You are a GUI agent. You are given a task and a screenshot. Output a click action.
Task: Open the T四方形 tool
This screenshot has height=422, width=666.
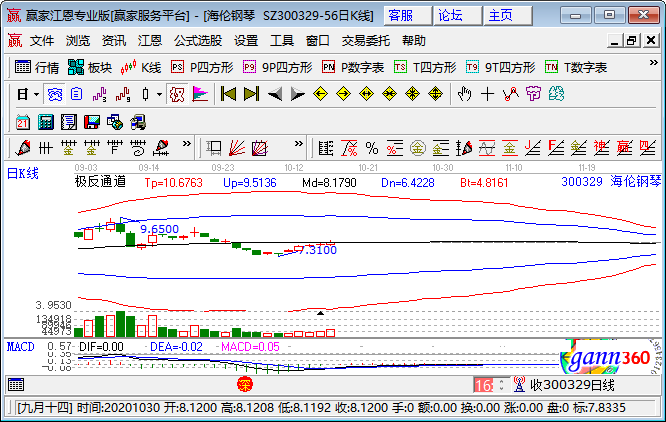425,67
